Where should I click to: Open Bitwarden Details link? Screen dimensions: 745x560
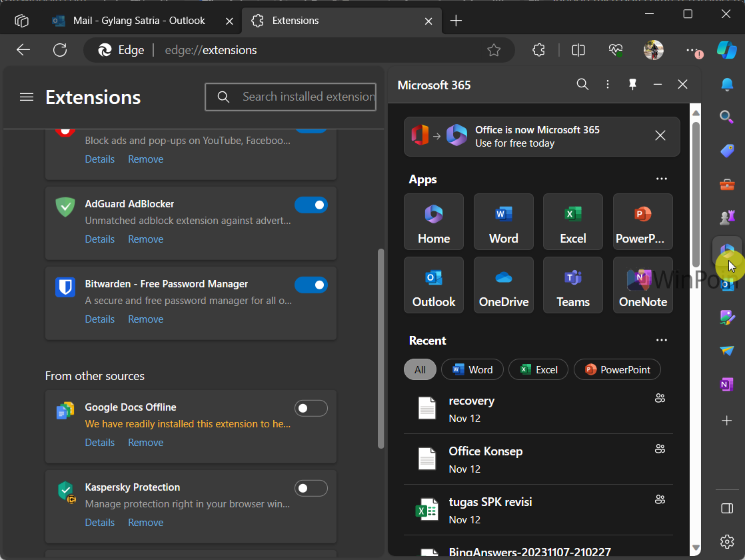click(100, 319)
